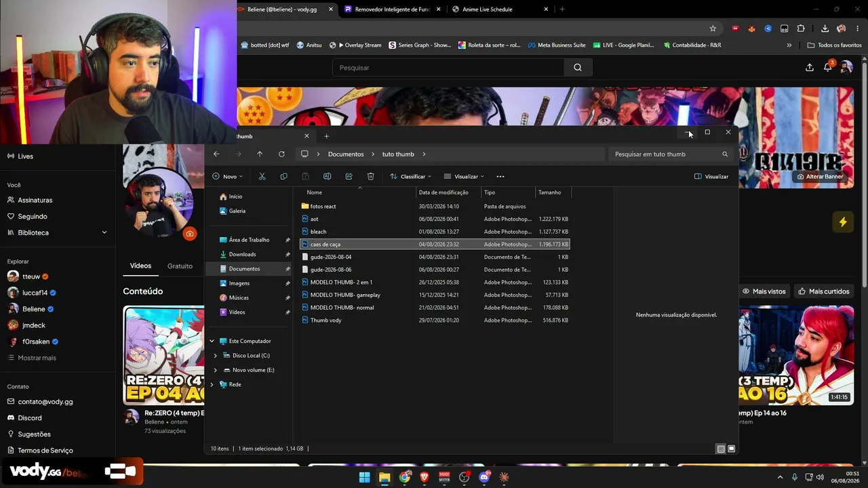The image size is (868, 488).
Task: Open Brave browser from the taskbar
Action: (425, 477)
